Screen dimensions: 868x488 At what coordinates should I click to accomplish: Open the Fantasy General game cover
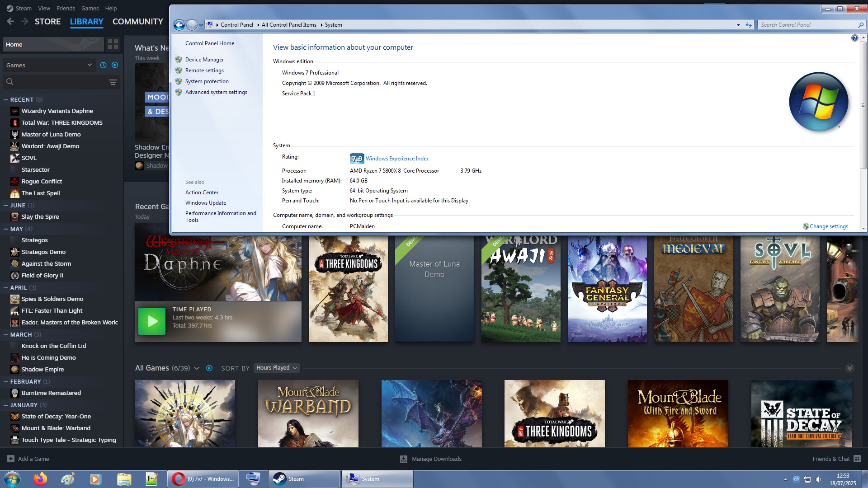pyautogui.click(x=607, y=289)
